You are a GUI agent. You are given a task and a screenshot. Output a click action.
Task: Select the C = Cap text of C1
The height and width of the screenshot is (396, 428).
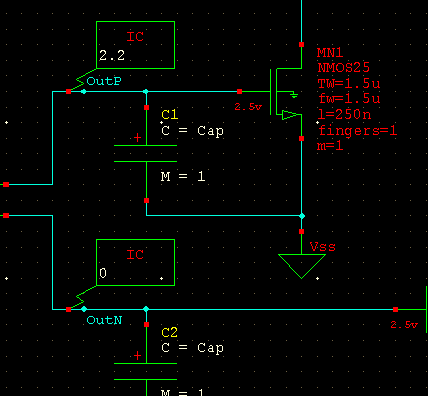(x=192, y=131)
